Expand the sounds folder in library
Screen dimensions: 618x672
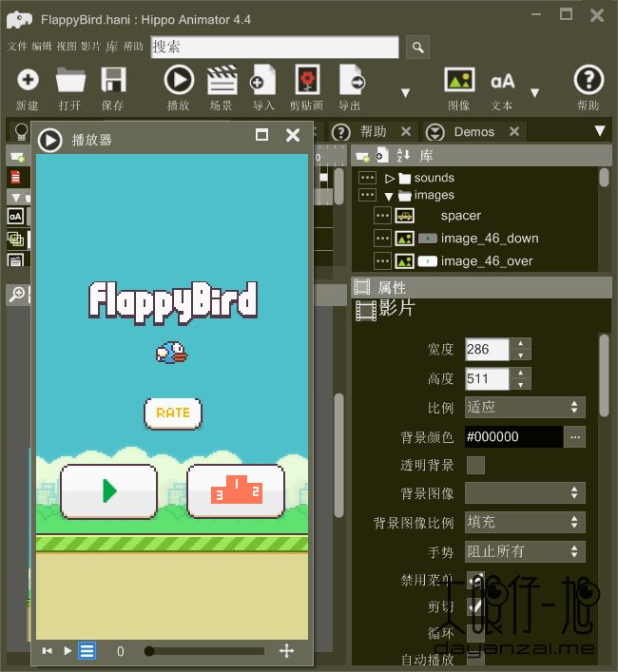390,178
